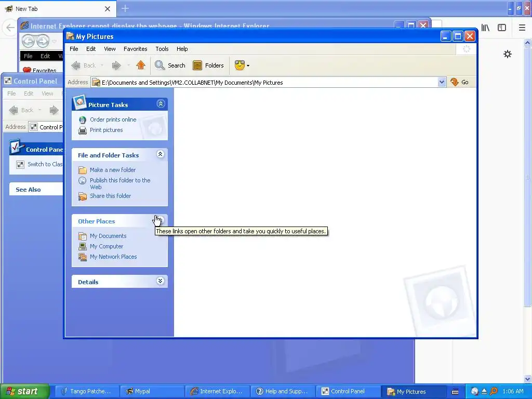Click the printer icon beside Print pictures
This screenshot has width=532, height=399.
83,130
